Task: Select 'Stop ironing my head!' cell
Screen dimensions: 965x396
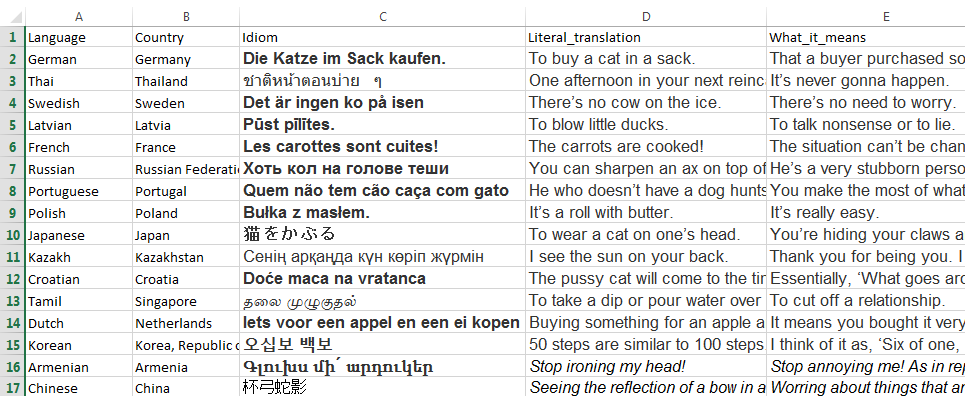Action: (x=646, y=367)
